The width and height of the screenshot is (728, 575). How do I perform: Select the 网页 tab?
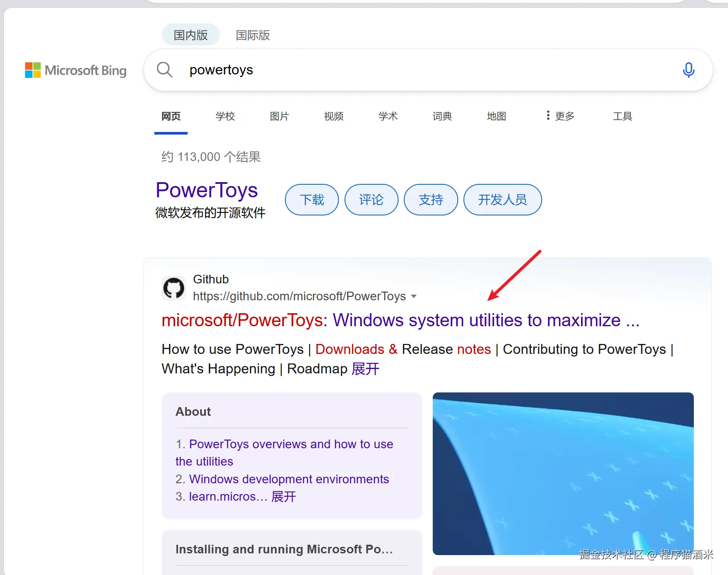coord(171,116)
